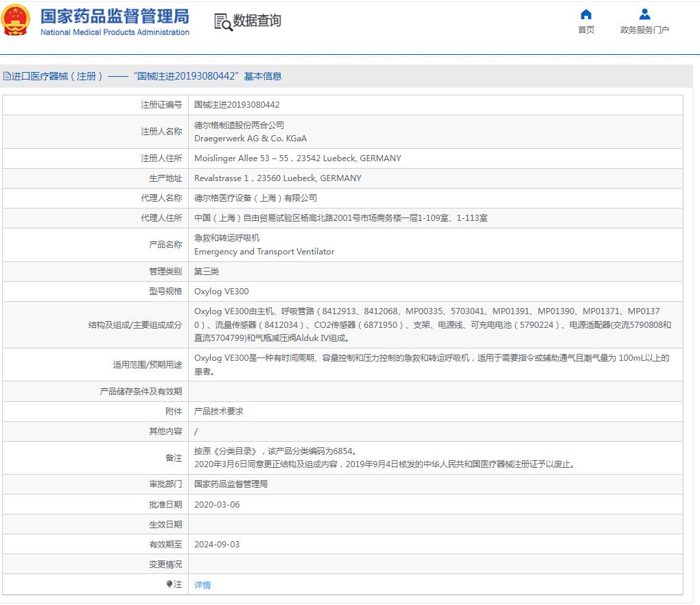Image resolution: width=700 pixels, height=605 pixels.
Task: Navigate home via the 首页 menu label
Action: pyautogui.click(x=585, y=29)
